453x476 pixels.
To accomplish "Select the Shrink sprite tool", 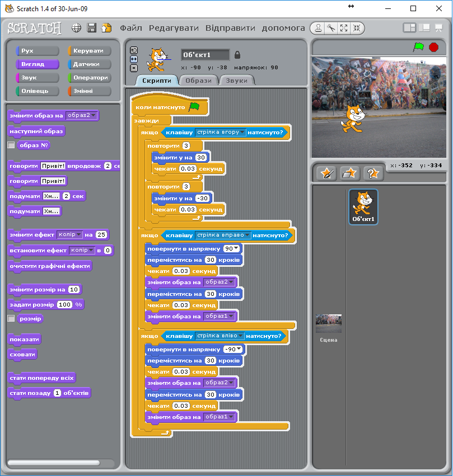I will (x=357, y=28).
